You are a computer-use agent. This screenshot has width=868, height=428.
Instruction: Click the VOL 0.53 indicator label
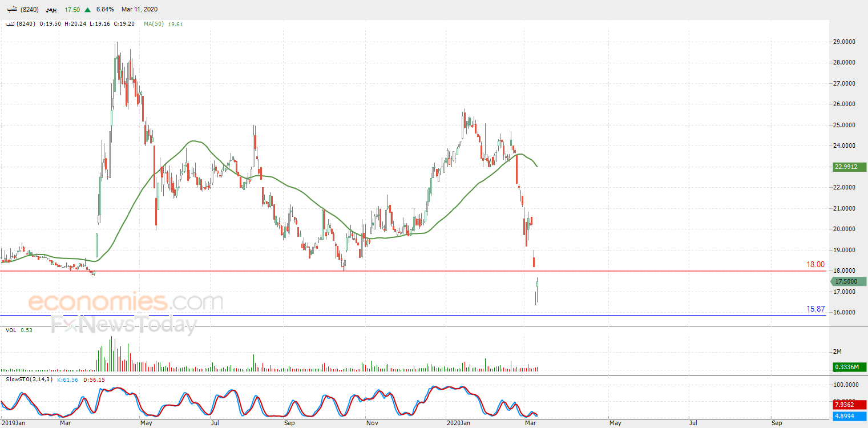click(18, 330)
